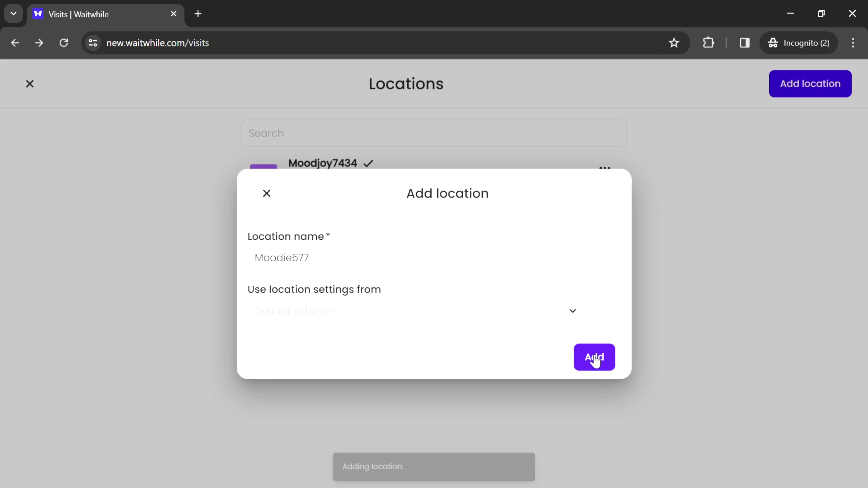Click the new tab plus (+) button

[x=198, y=14]
